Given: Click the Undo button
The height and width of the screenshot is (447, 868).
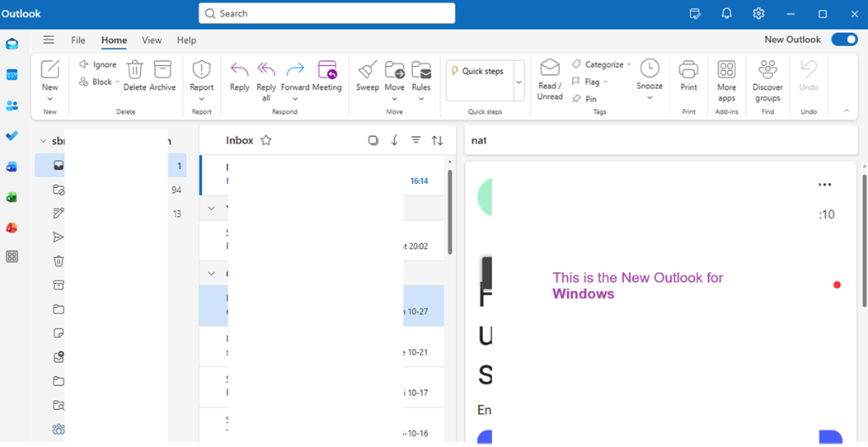Looking at the screenshot, I should pyautogui.click(x=809, y=77).
